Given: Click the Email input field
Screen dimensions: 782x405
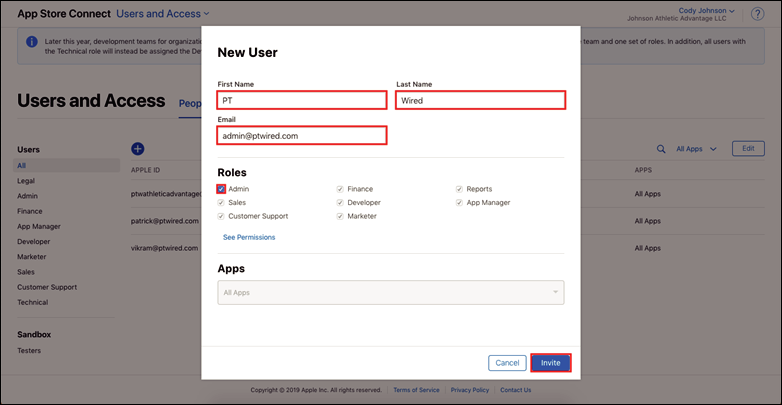Looking at the screenshot, I should click(302, 135).
